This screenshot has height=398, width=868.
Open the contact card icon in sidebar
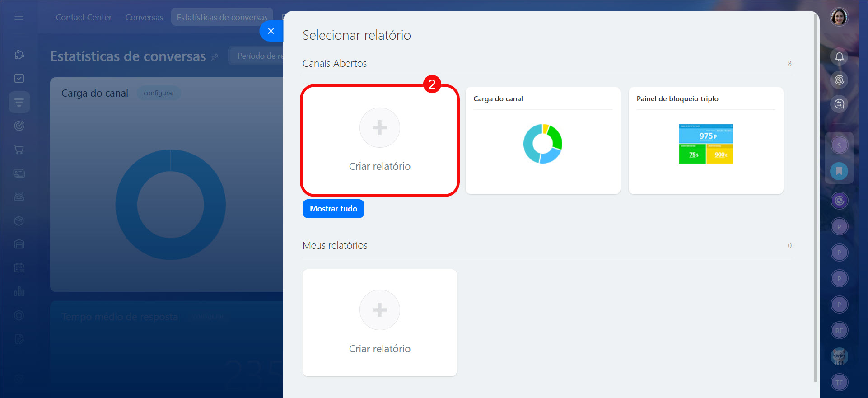[x=19, y=173]
